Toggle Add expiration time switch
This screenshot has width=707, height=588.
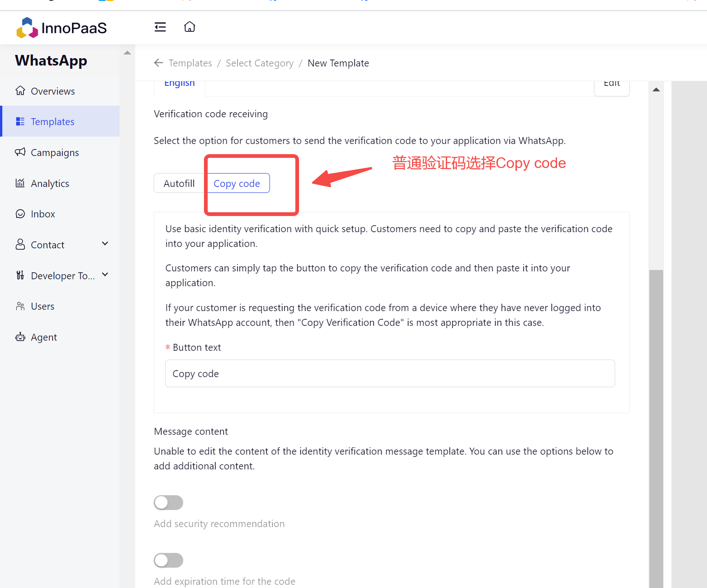point(168,560)
